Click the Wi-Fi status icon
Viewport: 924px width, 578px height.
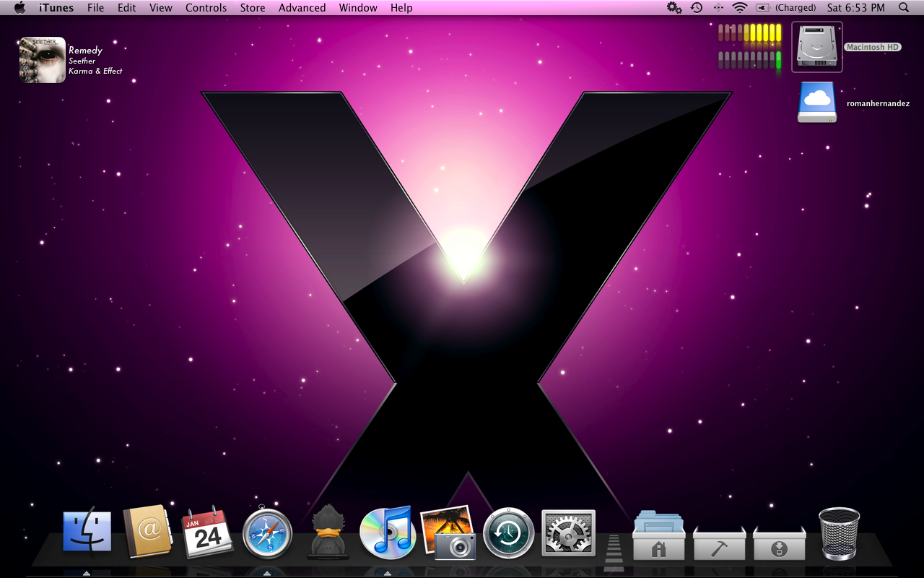740,8
